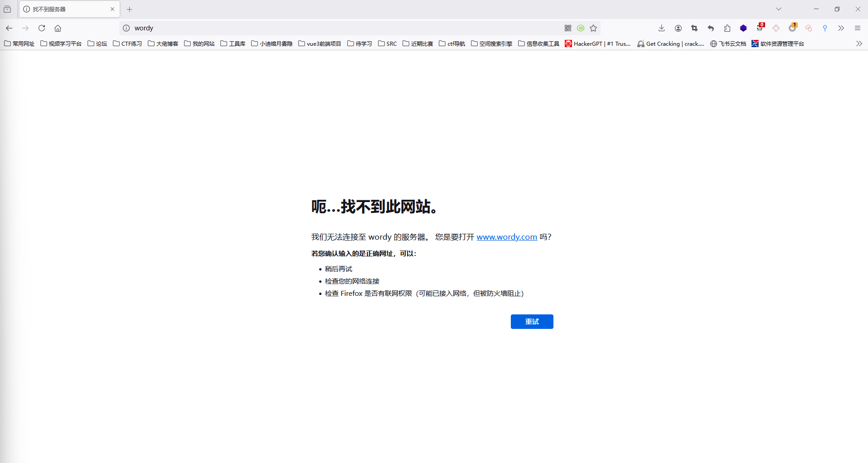Screen dimensions: 868x463
Task: Bookmark this page with the star icon
Action: (x=593, y=28)
